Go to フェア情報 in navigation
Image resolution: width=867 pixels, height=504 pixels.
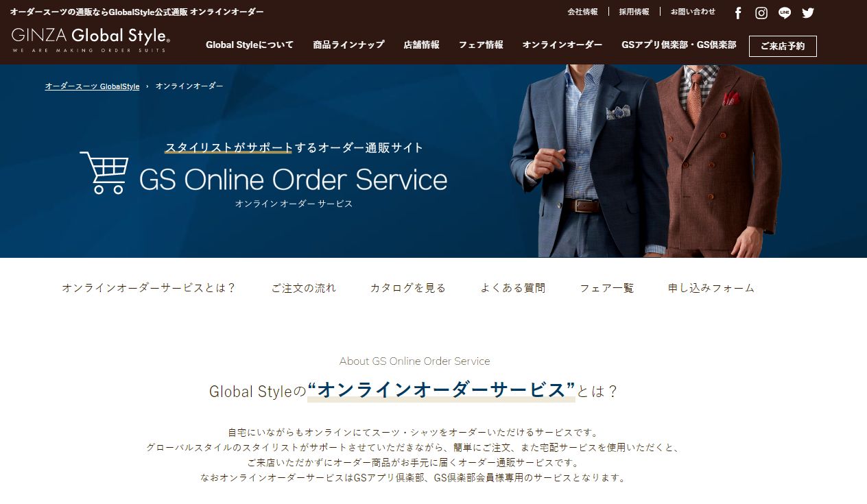[481, 45]
